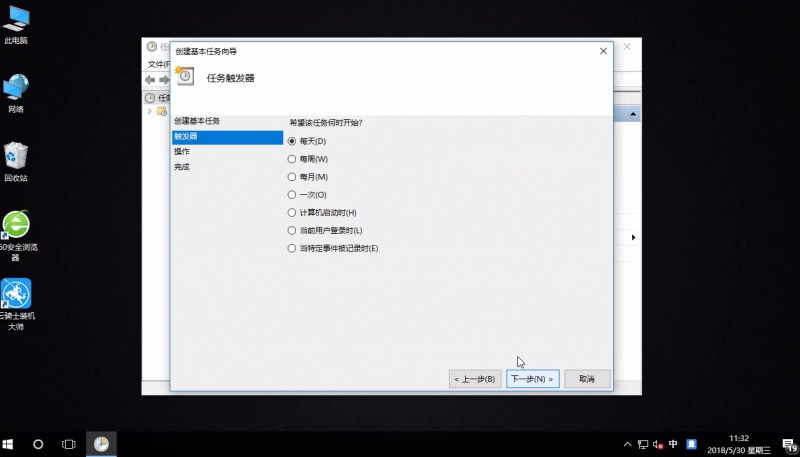Pick the 一次(O) radio button

pos(307,195)
